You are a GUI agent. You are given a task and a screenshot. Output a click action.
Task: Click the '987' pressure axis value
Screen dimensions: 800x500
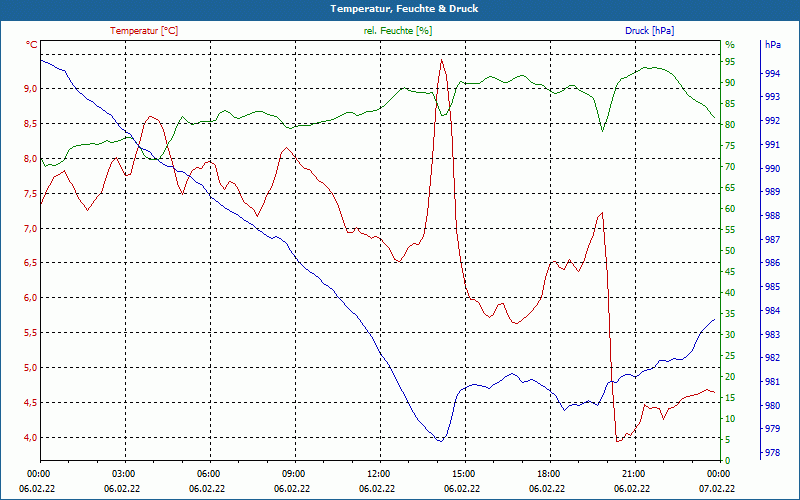[x=772, y=239]
